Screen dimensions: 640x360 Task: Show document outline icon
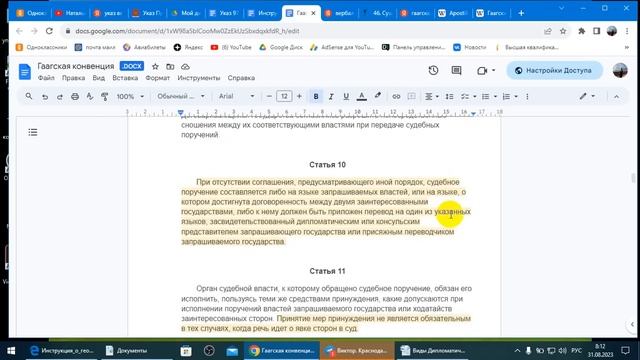pos(33,132)
